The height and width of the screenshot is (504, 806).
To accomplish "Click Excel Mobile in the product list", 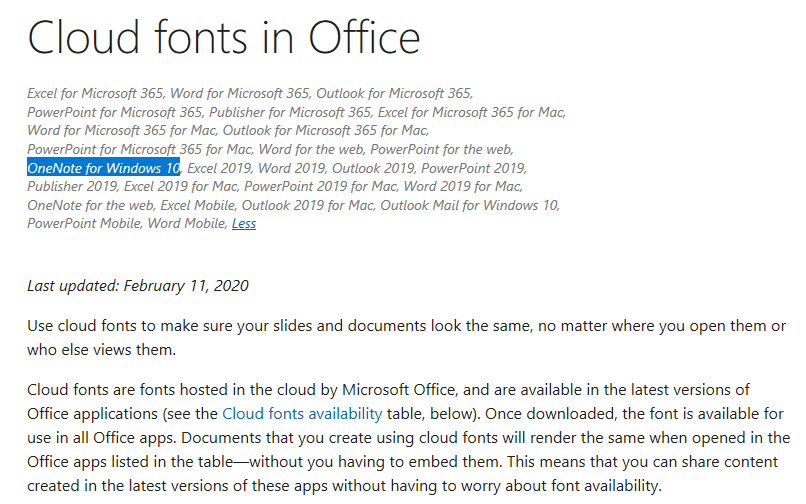I will (x=198, y=205).
